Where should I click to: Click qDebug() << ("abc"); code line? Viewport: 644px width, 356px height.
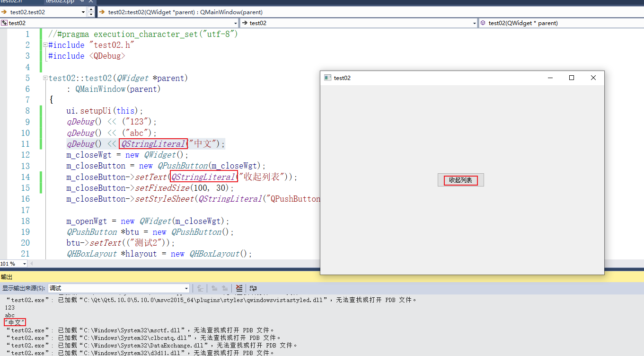coord(111,133)
